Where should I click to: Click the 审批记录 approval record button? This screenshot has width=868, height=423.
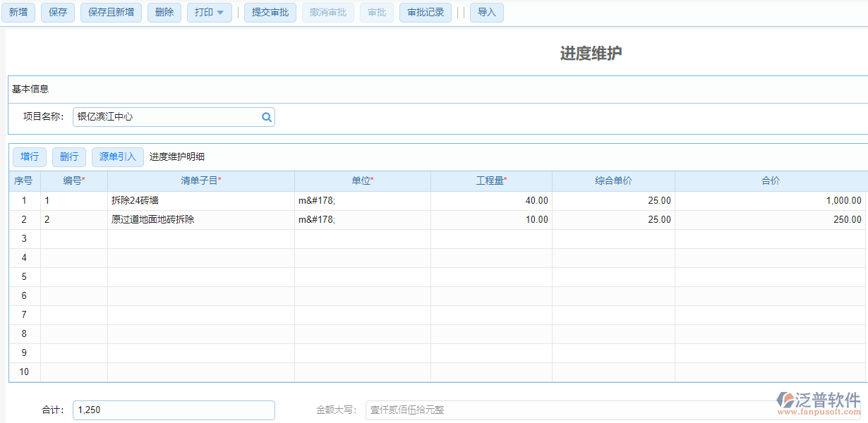pyautogui.click(x=425, y=12)
